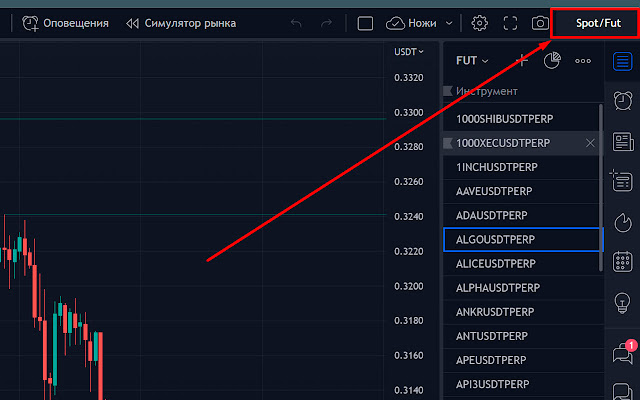Viewport: 640px width, 400px height.
Task: Expand the Ножи layout dropdown arrow
Action: coord(449,23)
